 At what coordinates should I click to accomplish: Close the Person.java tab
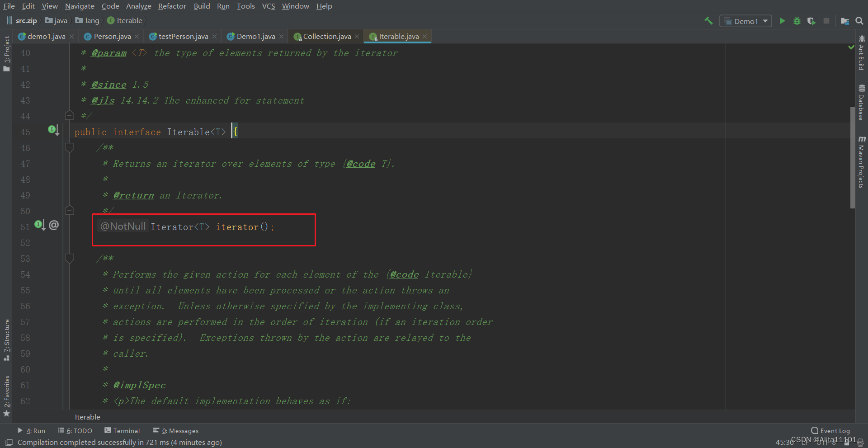[137, 37]
